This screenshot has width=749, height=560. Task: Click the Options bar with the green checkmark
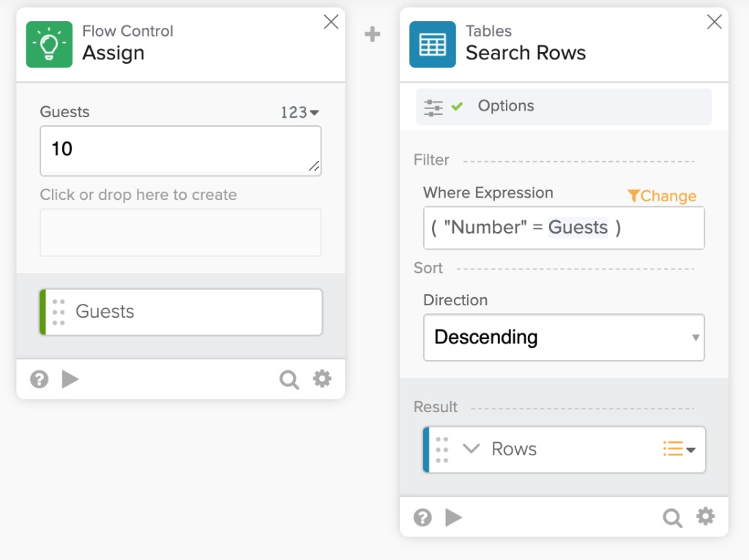[564, 106]
